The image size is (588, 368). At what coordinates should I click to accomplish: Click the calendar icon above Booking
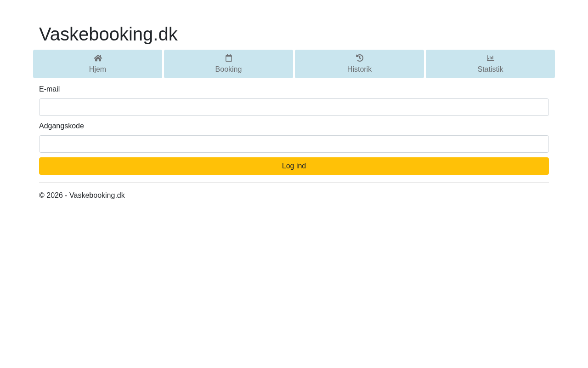click(229, 58)
